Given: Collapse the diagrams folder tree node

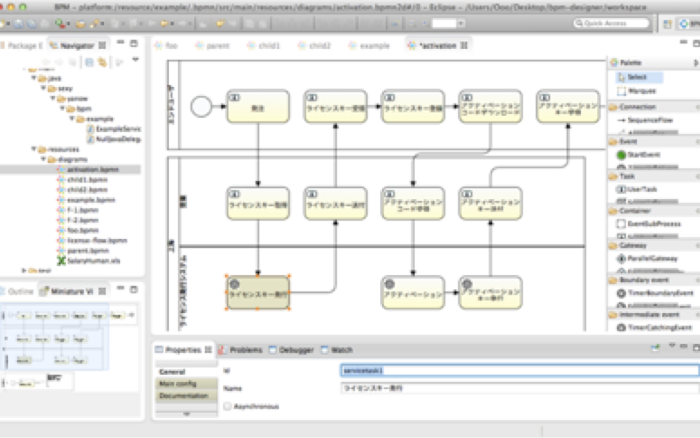Looking at the screenshot, I should pyautogui.click(x=41, y=159).
